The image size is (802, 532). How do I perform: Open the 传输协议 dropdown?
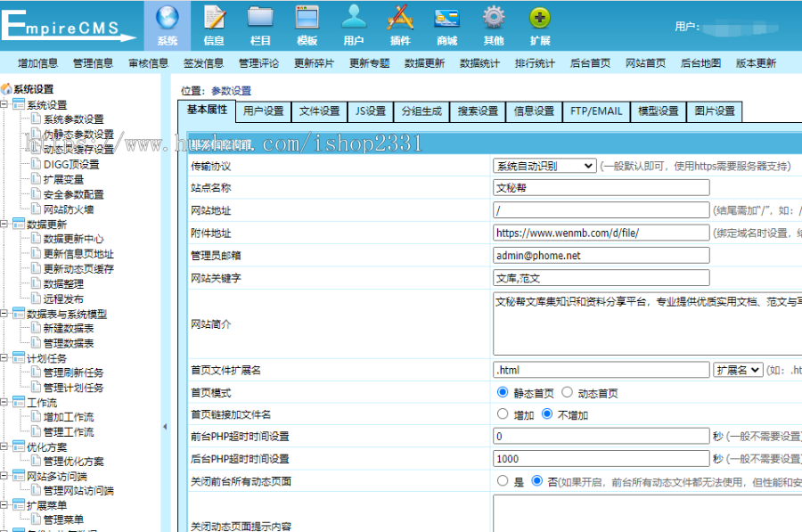pos(544,166)
